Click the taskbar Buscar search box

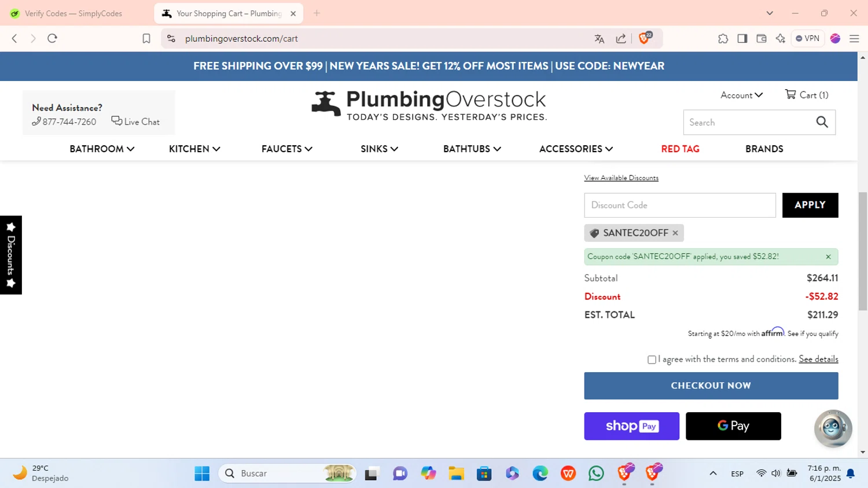[288, 474]
